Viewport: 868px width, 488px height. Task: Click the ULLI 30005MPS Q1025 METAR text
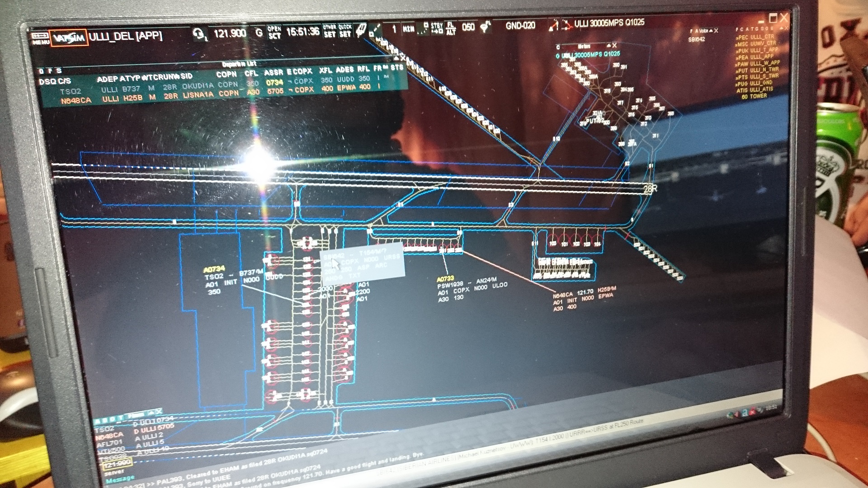609,23
